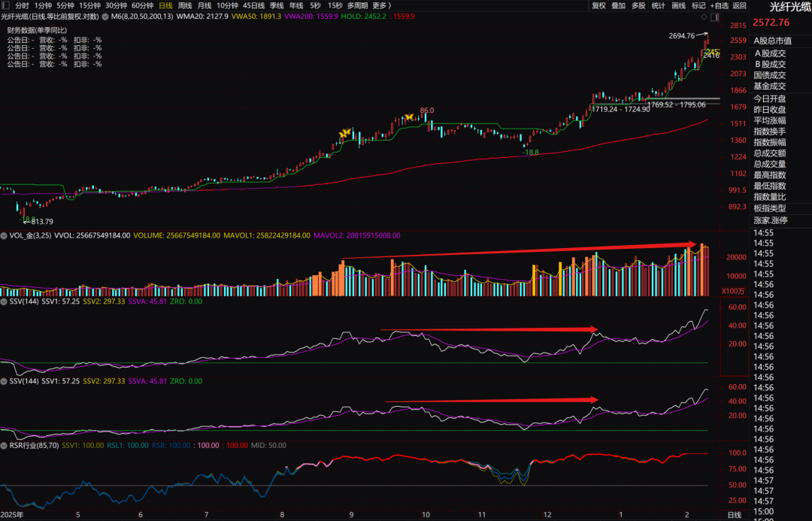Open the round dropdown icon before M6(8,20,50,200,13)
812x521 pixels.
tap(105, 17)
